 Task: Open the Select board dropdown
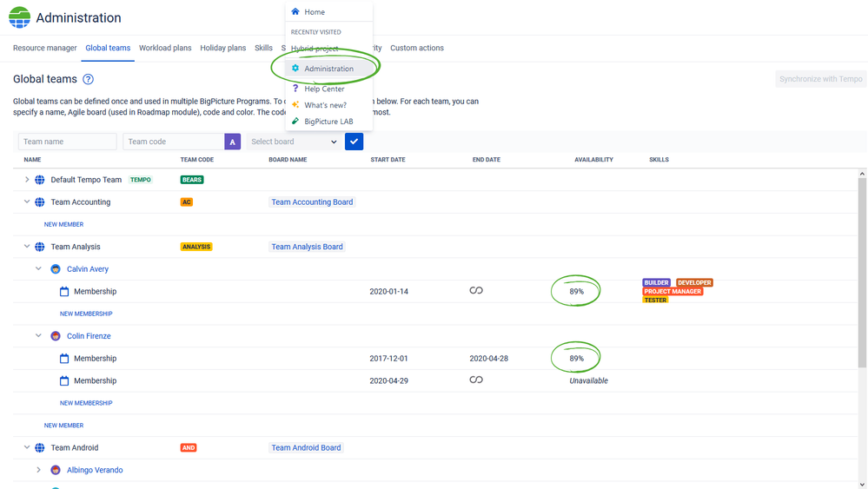[x=294, y=142]
